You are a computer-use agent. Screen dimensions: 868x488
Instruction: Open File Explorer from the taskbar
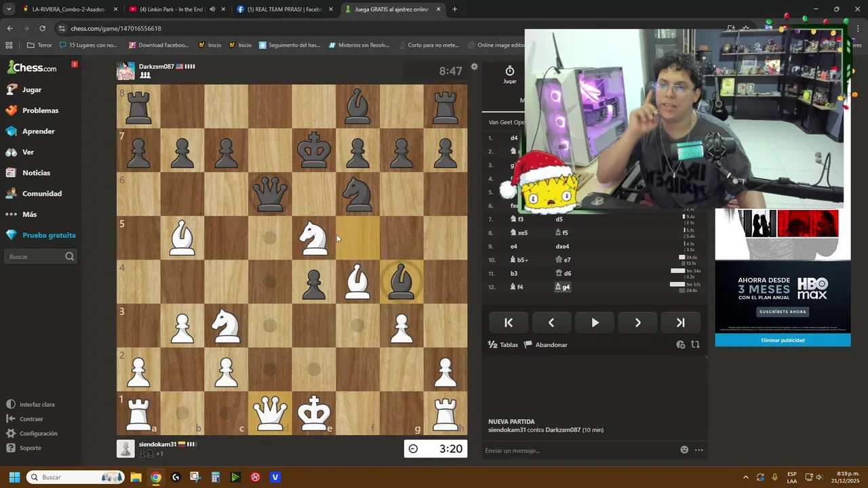(x=136, y=477)
